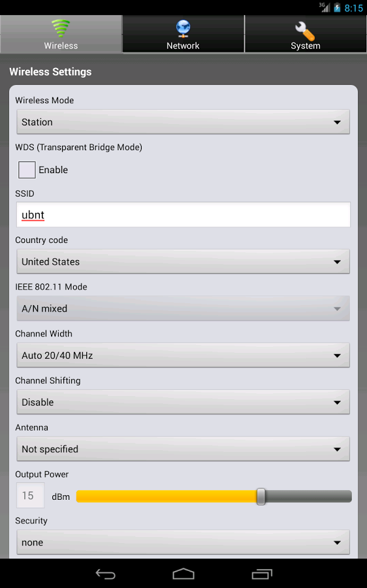Tap the System wrench icon

tap(304, 31)
